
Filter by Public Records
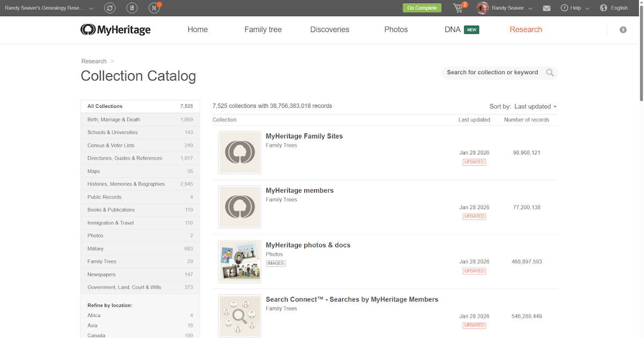tap(140, 197)
